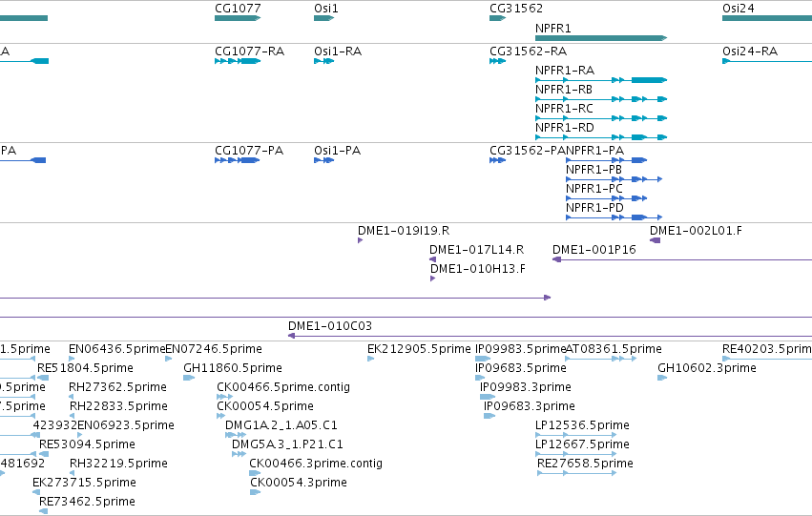The height and width of the screenshot is (516, 812).
Task: Select BAC end DME1-019I19.R
Action: pyautogui.click(x=360, y=240)
